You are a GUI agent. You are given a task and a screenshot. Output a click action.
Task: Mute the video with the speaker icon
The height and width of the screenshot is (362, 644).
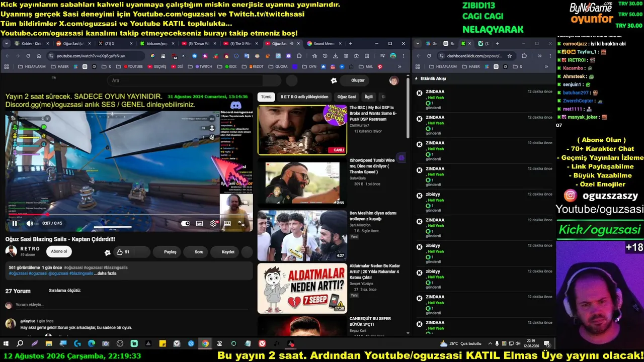click(x=30, y=223)
